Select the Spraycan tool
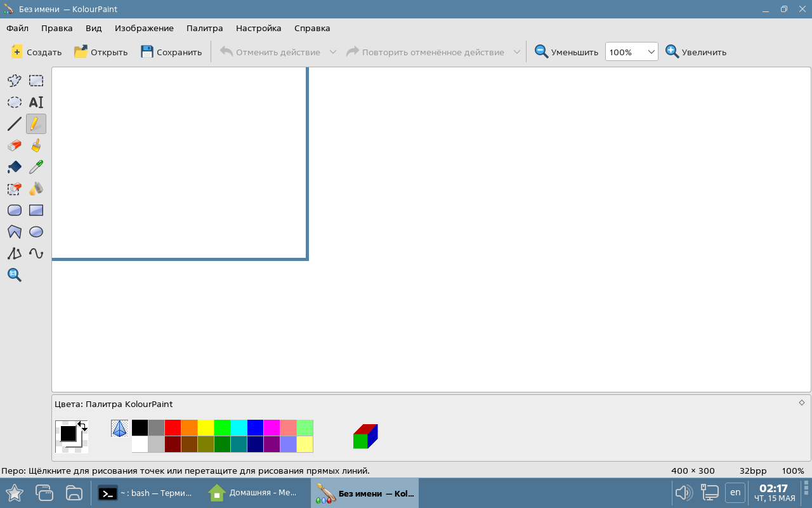The image size is (812, 508). 36,189
